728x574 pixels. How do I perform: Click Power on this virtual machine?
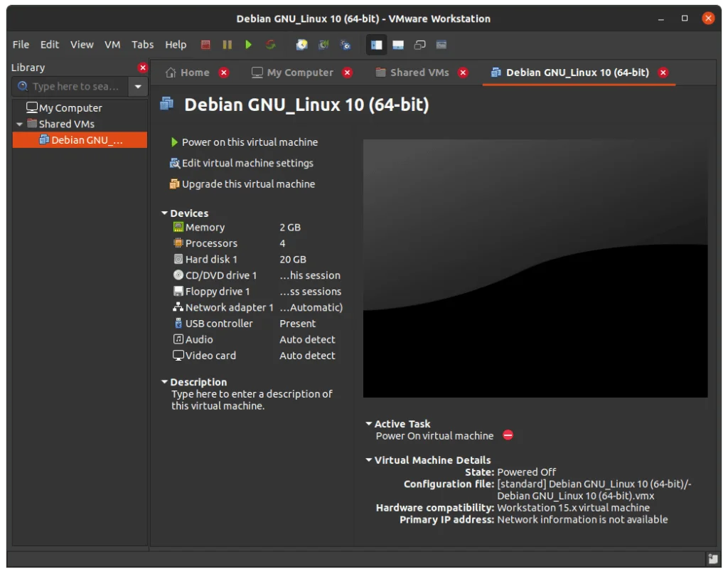[245, 142]
